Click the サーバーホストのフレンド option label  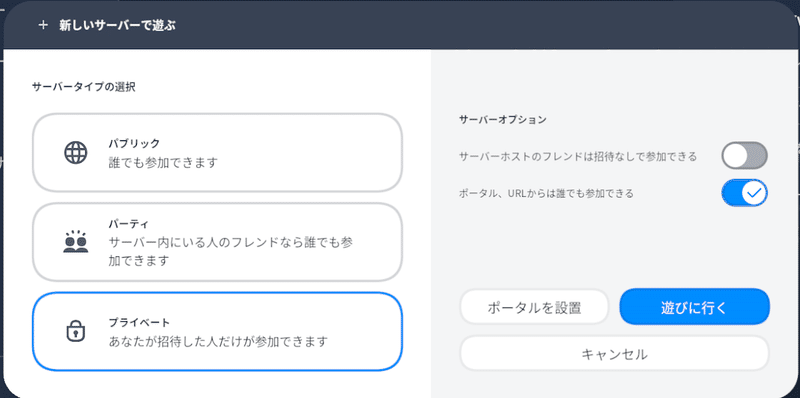pos(578,156)
